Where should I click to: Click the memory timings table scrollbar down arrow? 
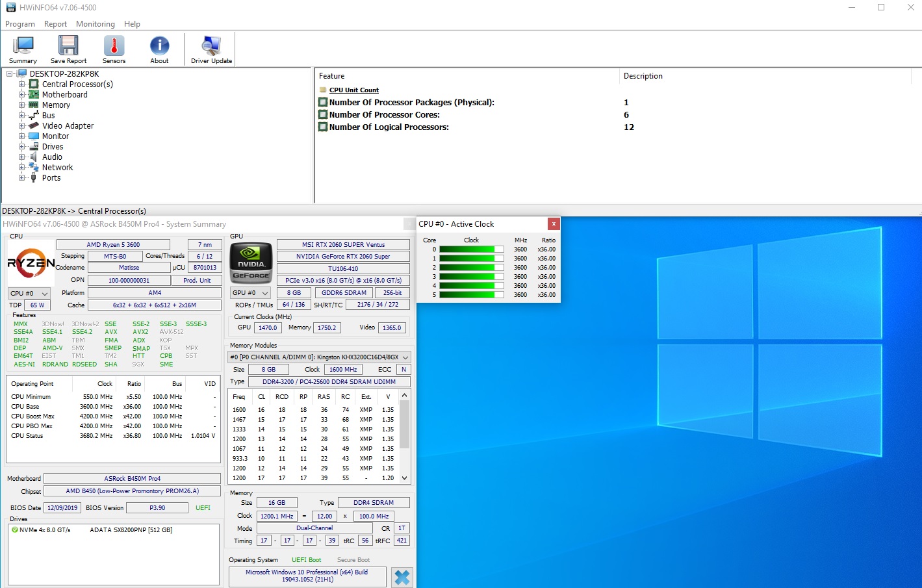[405, 478]
